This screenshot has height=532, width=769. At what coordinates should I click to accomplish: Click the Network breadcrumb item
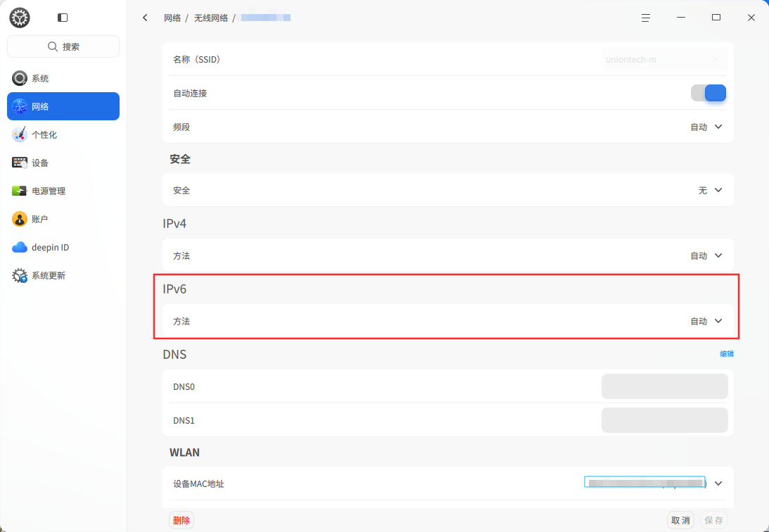[x=172, y=18]
